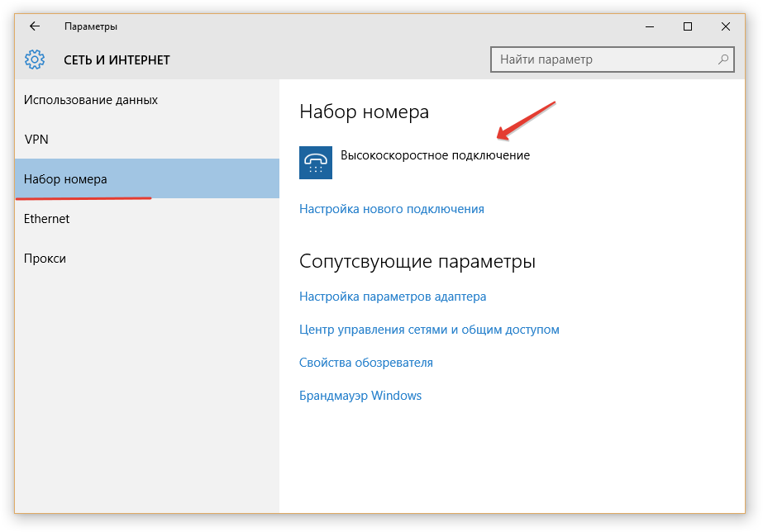This screenshot has height=532, width=763.
Task: Click the search magnifier icon
Action: click(x=723, y=59)
